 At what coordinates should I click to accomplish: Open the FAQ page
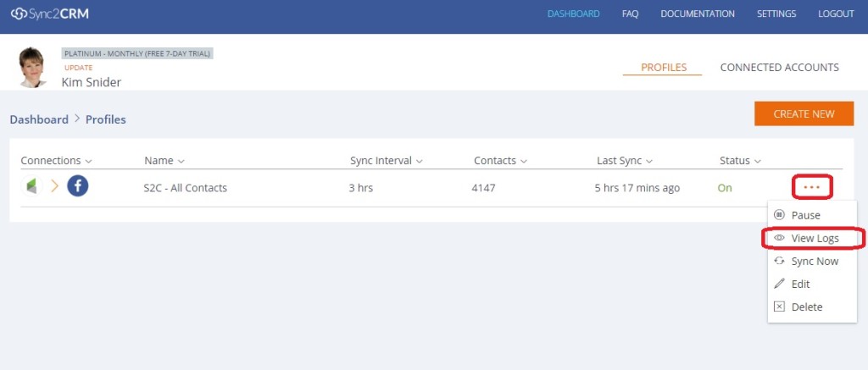click(630, 14)
